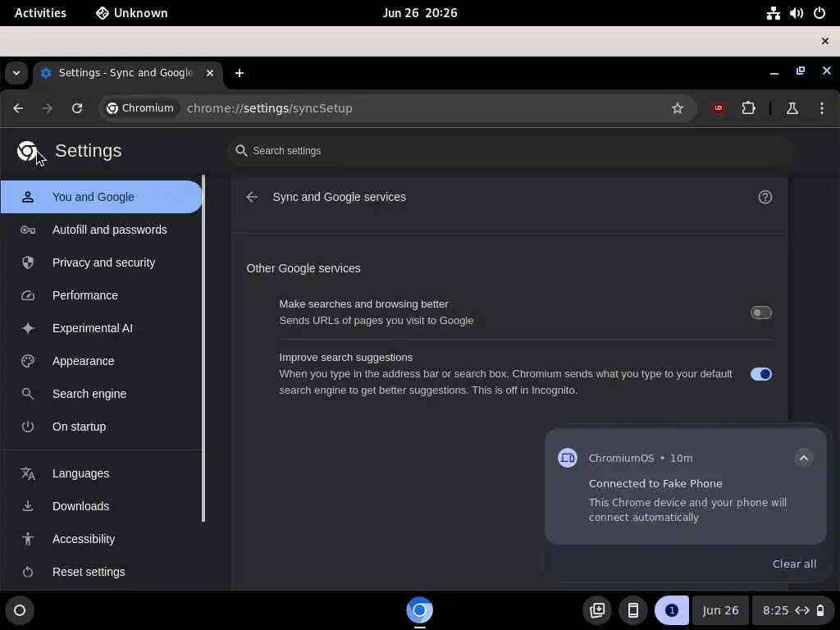Click the Unknown app menu

tap(132, 13)
